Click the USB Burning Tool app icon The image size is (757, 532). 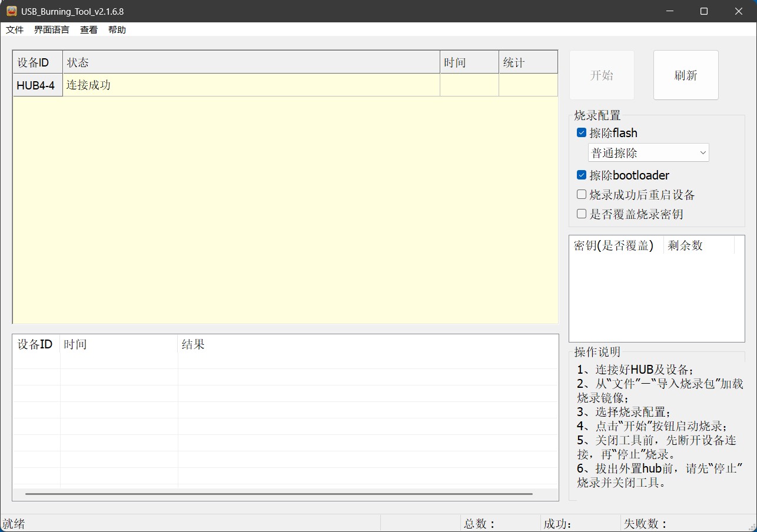point(11,11)
